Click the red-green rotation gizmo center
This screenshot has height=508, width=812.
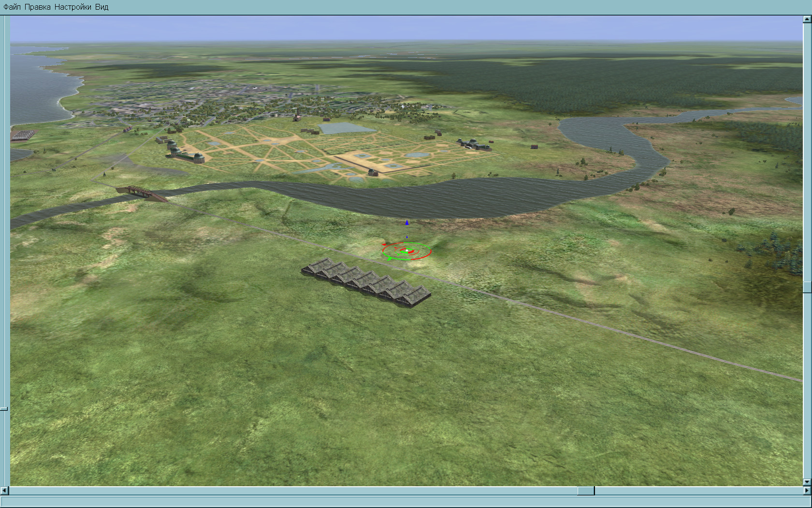pyautogui.click(x=407, y=251)
